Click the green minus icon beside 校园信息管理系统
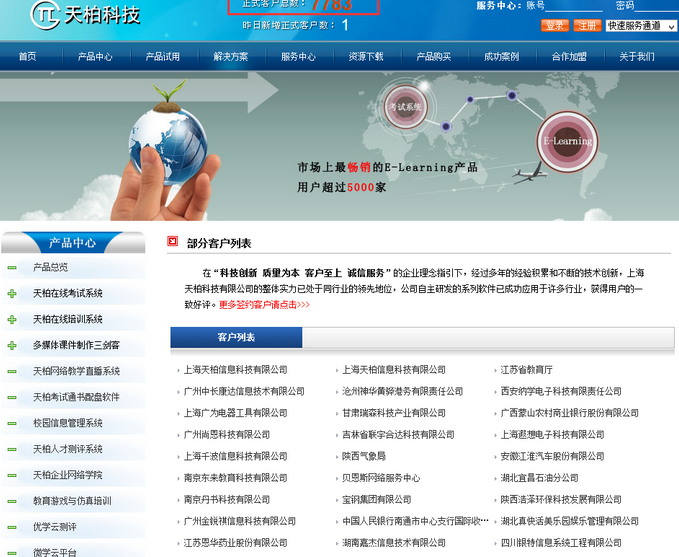This screenshot has width=679, height=557. [x=12, y=424]
